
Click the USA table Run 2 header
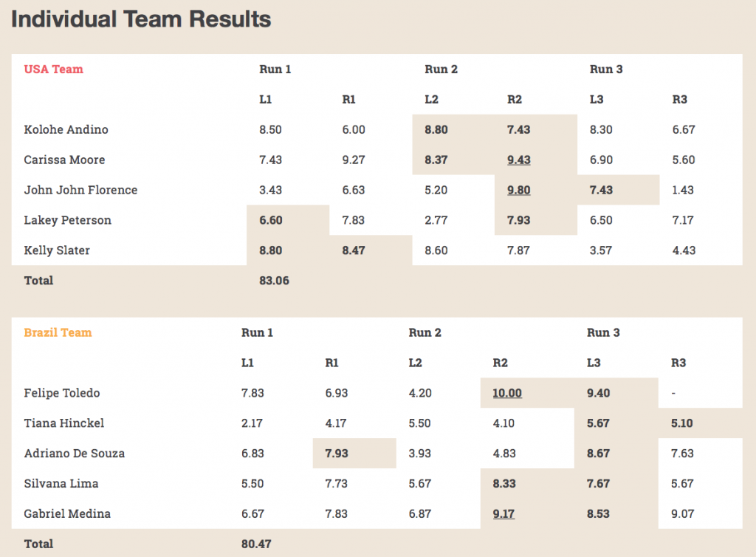(441, 69)
